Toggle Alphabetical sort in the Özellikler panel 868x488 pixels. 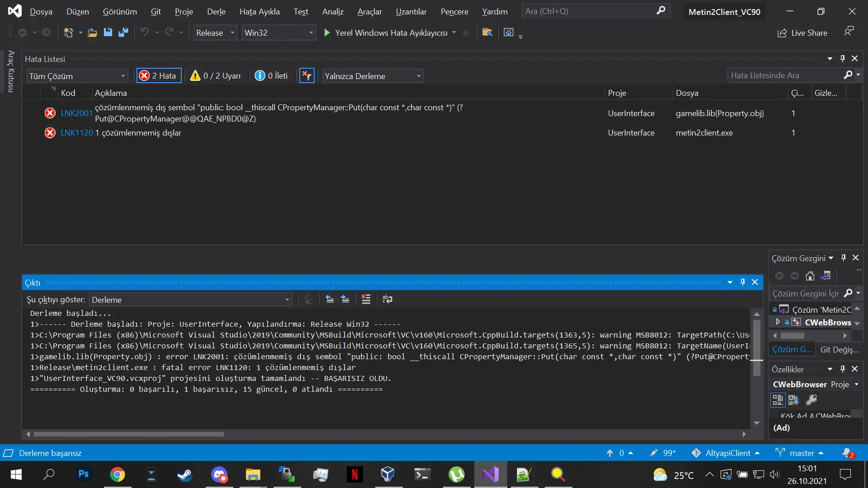tap(793, 400)
